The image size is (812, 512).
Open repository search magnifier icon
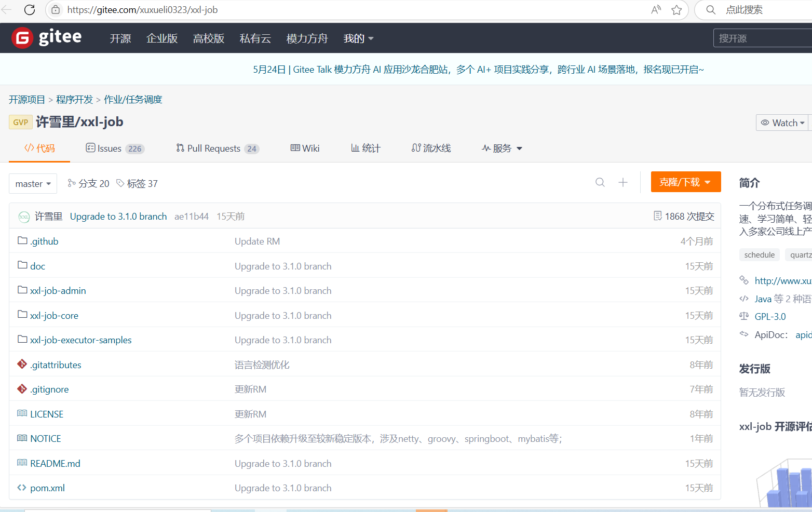[x=600, y=182]
